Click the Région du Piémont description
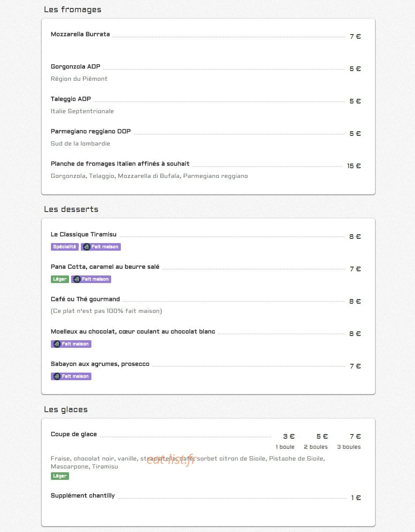 pyautogui.click(x=79, y=79)
